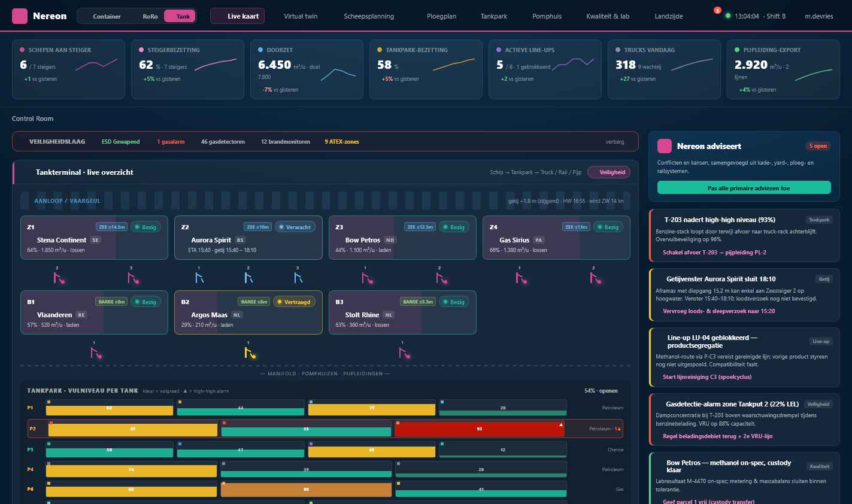The image size is (852, 504).
Task: Go to the Scheepsplanning tab
Action: pyautogui.click(x=369, y=16)
